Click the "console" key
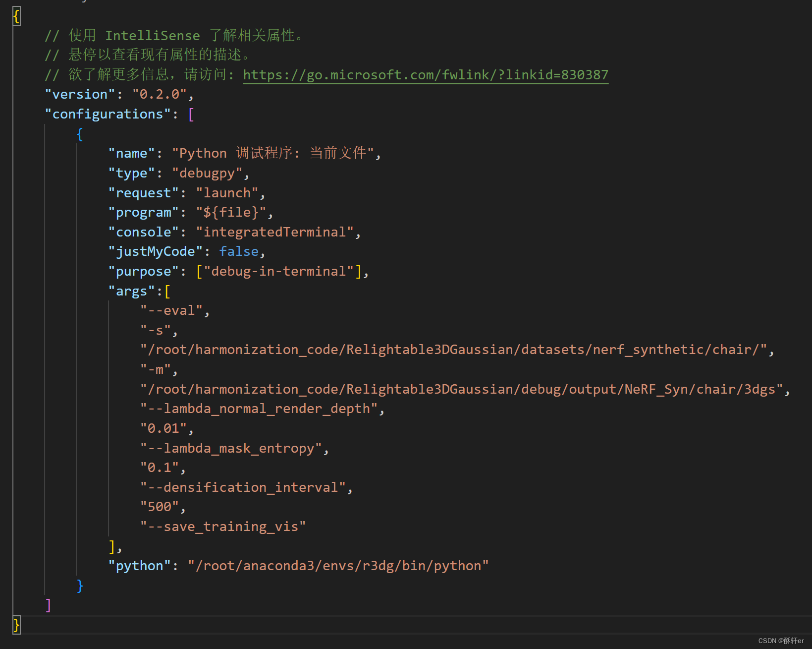Screen dimensions: 812x649 [144, 232]
